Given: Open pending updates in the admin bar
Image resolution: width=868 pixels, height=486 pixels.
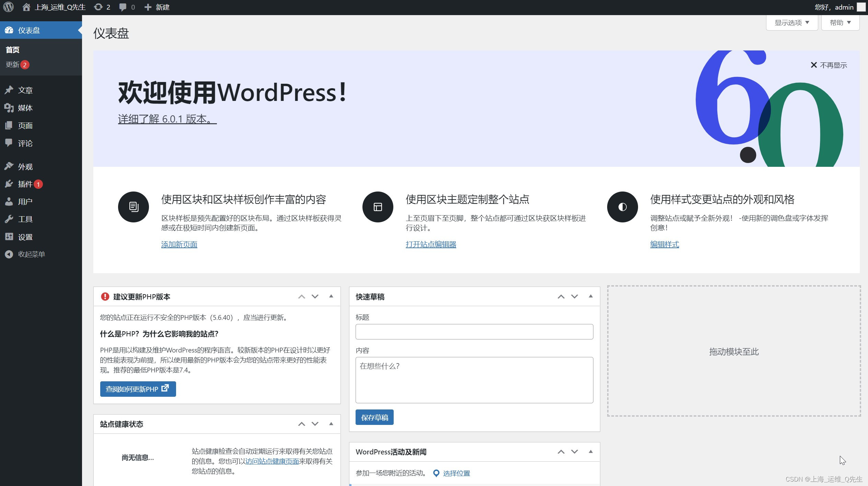Looking at the screenshot, I should pyautogui.click(x=102, y=7).
